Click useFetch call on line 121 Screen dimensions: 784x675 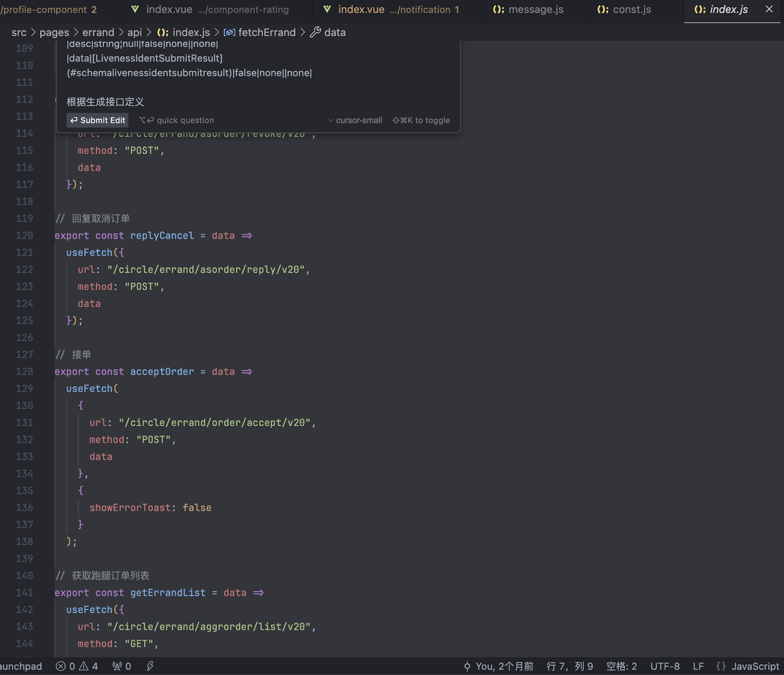coord(89,252)
